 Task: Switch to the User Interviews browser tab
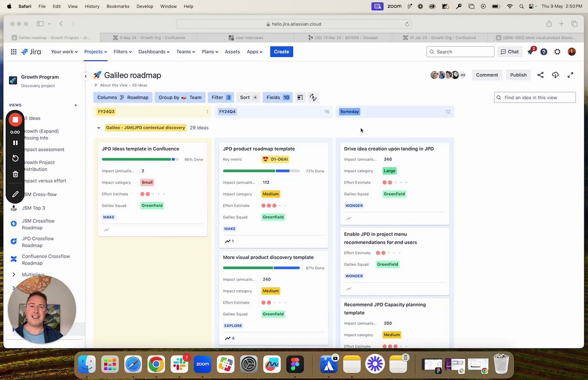[x=245, y=38]
